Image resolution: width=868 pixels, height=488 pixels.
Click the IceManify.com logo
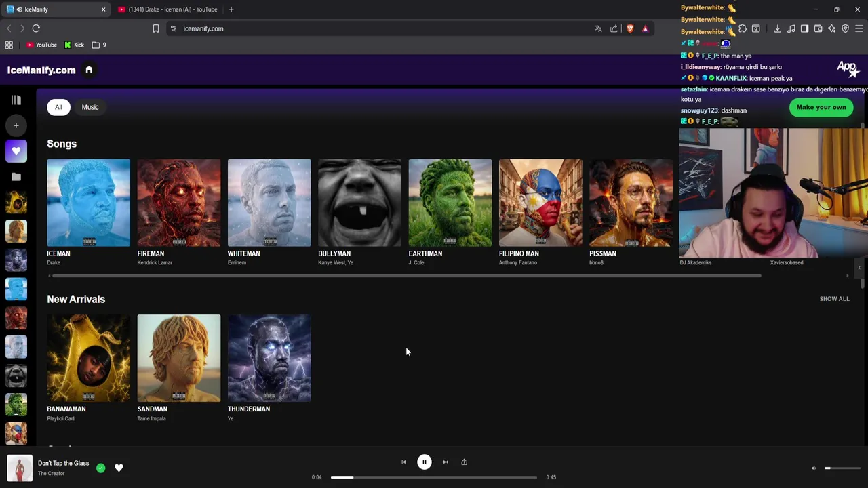(41, 70)
